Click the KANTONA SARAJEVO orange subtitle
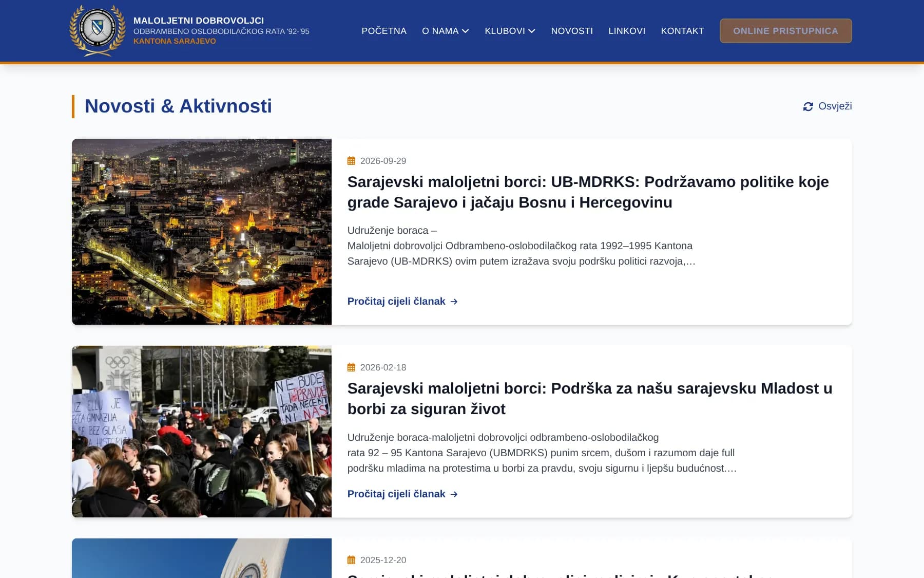Viewport: 924px width, 578px height. click(175, 41)
